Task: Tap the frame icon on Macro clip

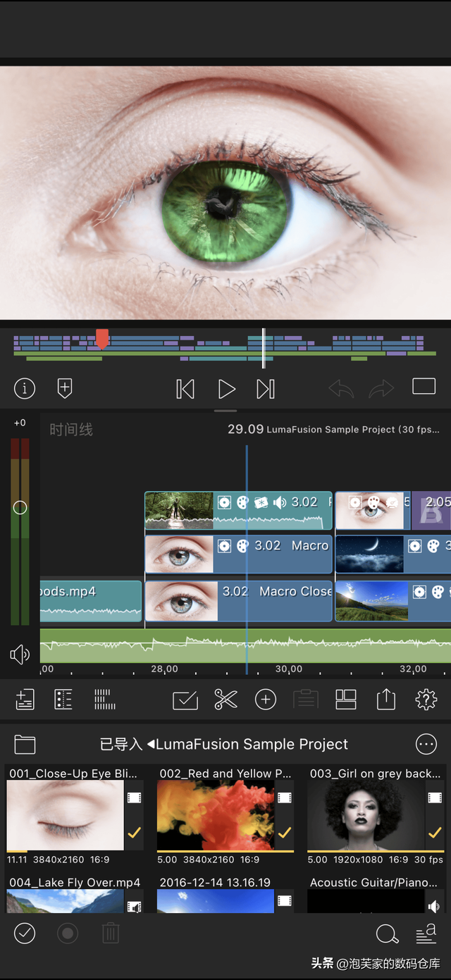Action: point(224,546)
